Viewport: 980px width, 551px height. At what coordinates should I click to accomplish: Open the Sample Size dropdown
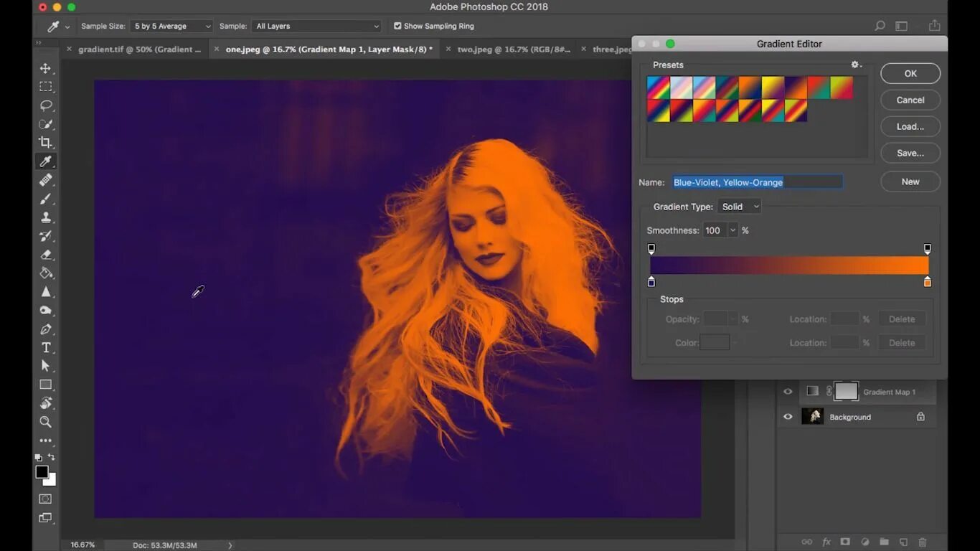click(172, 26)
